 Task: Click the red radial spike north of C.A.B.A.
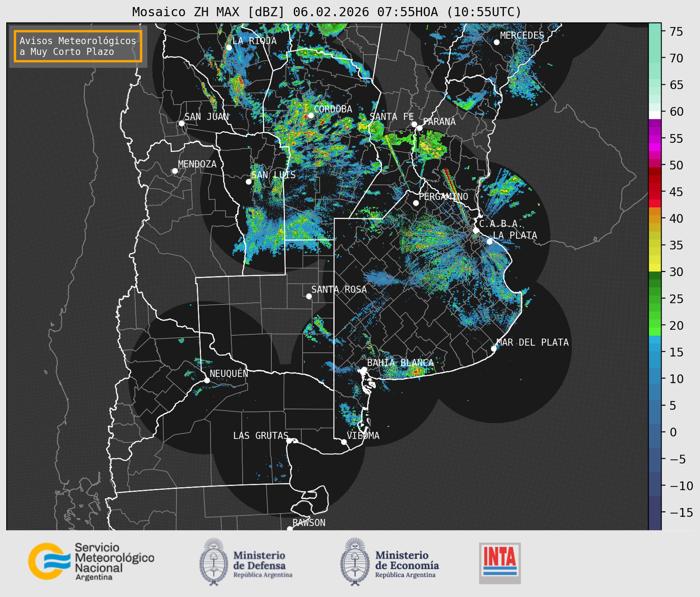pos(456,195)
